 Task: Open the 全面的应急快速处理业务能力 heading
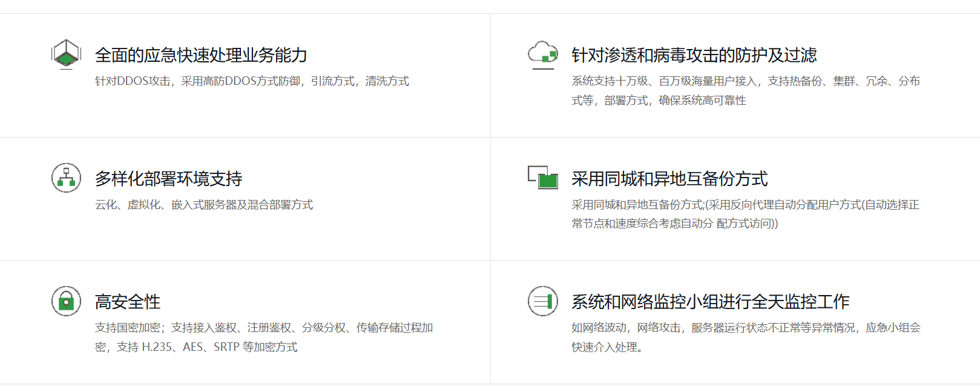201,55
